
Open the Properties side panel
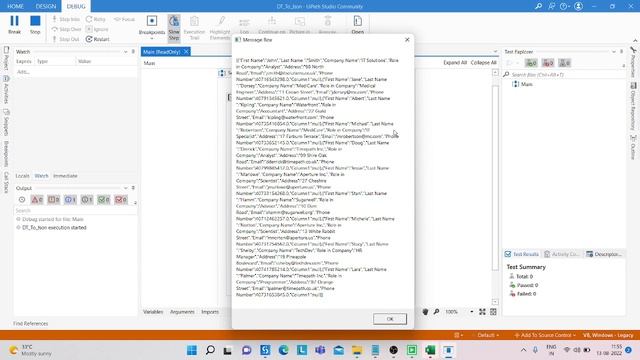(633, 62)
